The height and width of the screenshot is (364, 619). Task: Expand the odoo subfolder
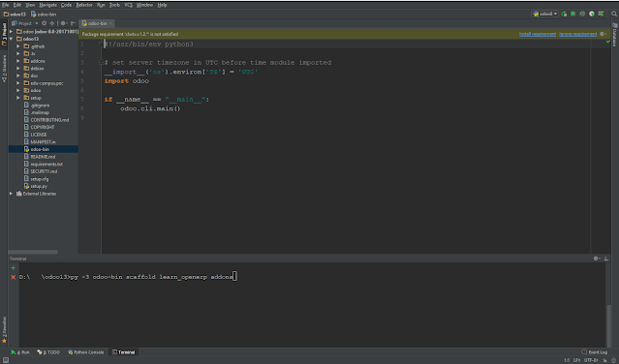[18, 90]
